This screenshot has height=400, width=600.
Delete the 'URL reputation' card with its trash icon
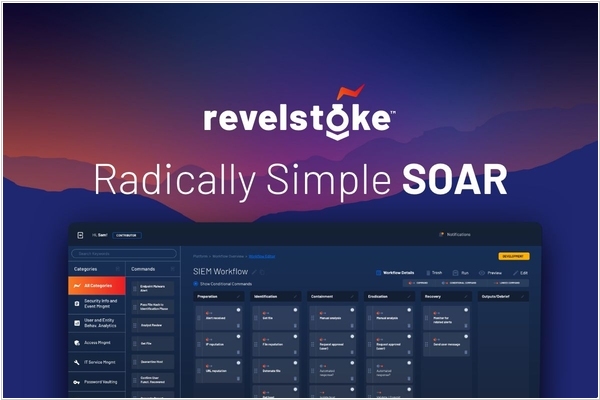238,379
